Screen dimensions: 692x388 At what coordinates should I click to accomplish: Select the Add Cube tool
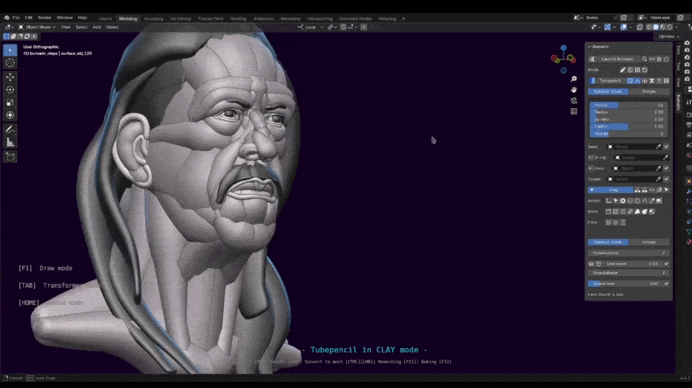tap(10, 157)
